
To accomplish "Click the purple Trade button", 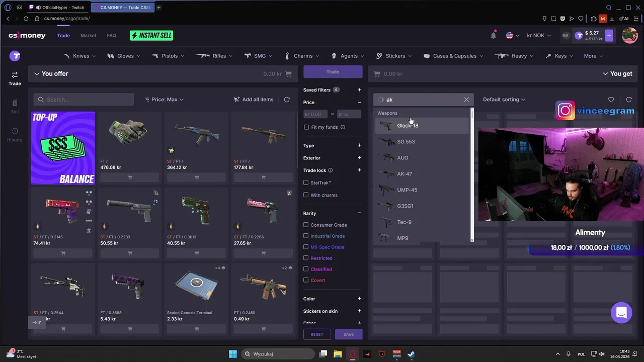I will pyautogui.click(x=333, y=72).
